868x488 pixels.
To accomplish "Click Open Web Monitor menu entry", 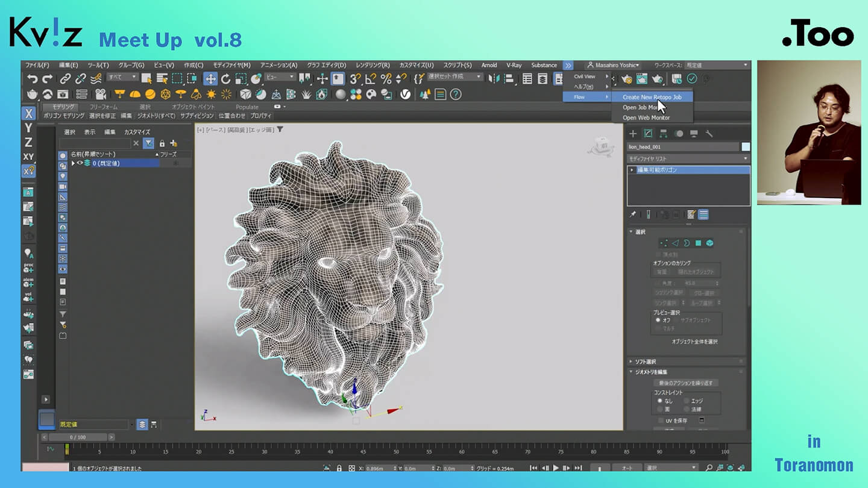I will 646,118.
